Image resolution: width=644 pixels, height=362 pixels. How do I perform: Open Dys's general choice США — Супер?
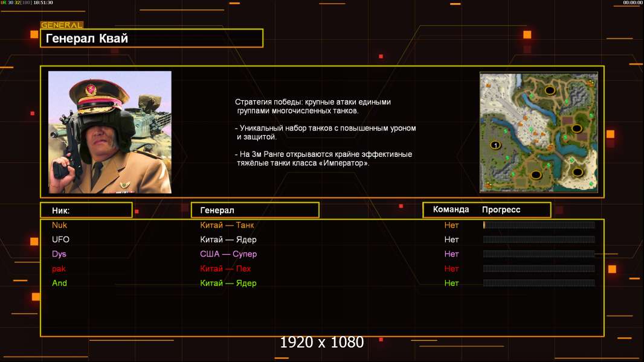point(228,254)
